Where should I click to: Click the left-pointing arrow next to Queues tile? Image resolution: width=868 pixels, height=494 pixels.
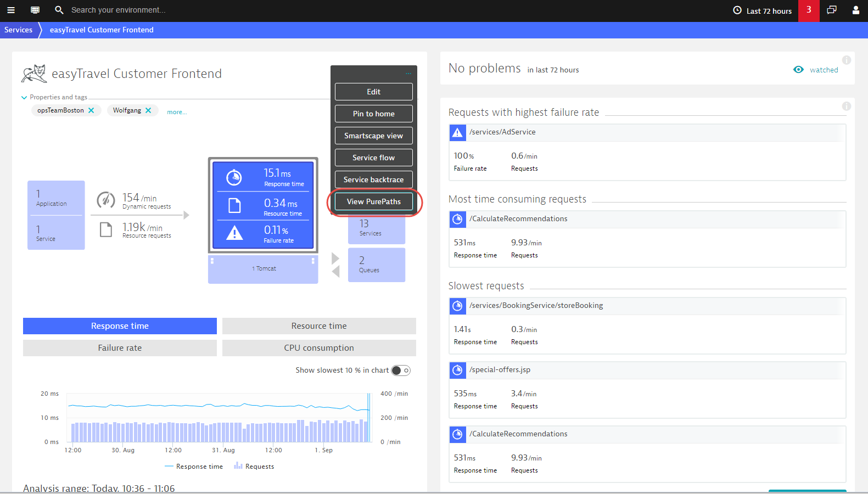click(335, 271)
